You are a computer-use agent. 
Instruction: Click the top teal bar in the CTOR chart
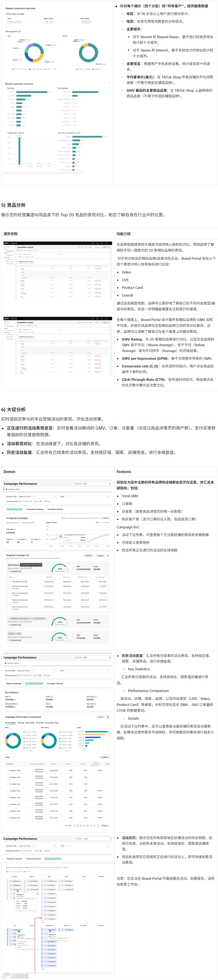(97, 732)
